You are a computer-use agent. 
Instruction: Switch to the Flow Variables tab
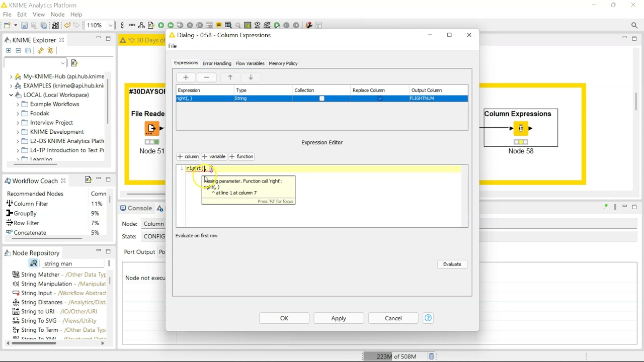click(x=250, y=63)
